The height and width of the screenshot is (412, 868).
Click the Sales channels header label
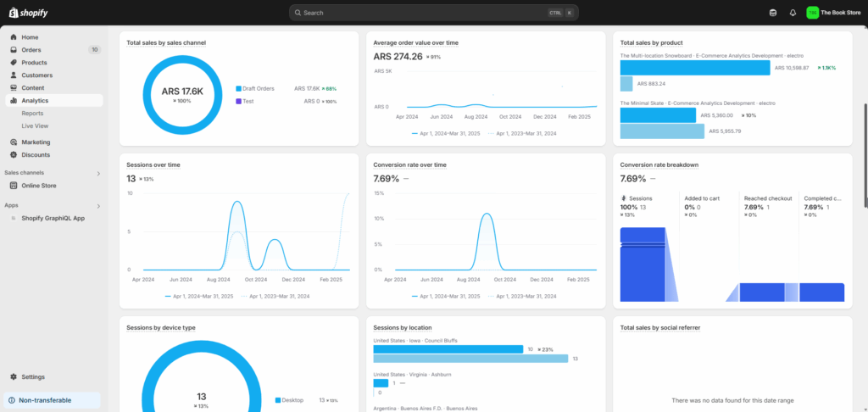coord(25,173)
